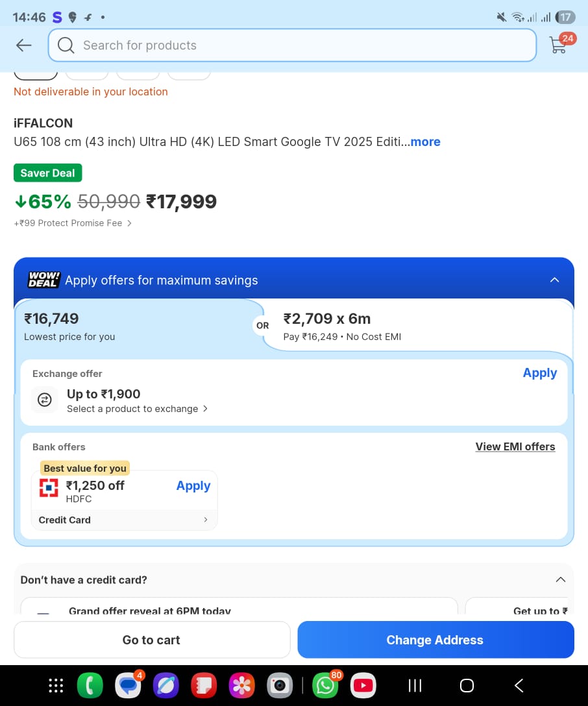Tap the magnifier icon in the search bar
The image size is (588, 706).
coord(66,45)
